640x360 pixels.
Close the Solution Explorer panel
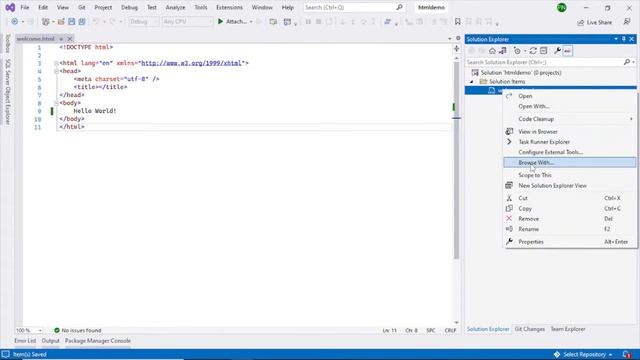pos(631,39)
